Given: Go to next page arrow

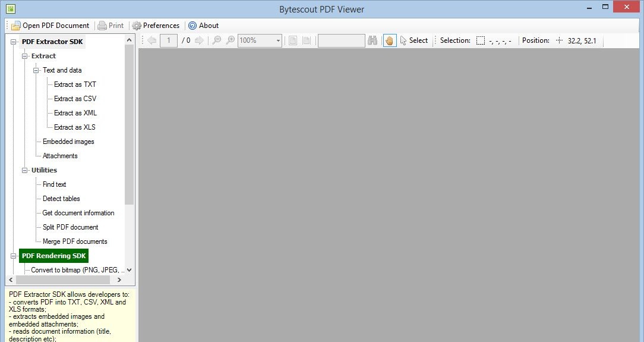Looking at the screenshot, I should pyautogui.click(x=199, y=40).
